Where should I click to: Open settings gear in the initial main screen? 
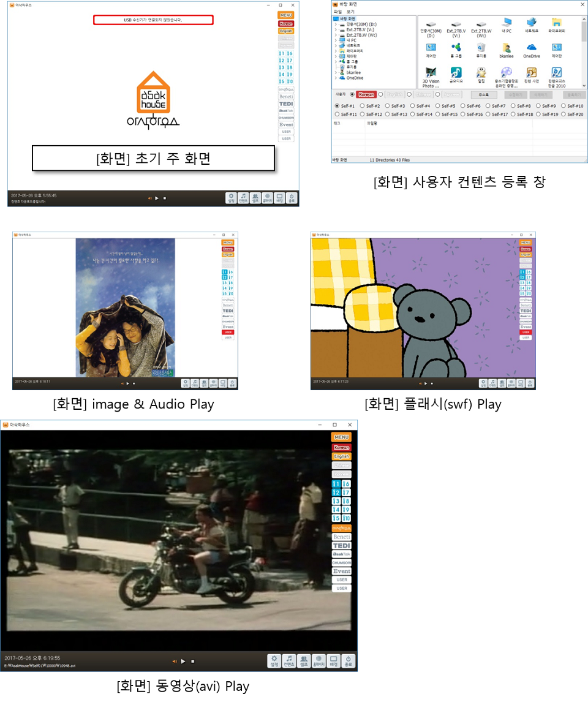(x=231, y=197)
